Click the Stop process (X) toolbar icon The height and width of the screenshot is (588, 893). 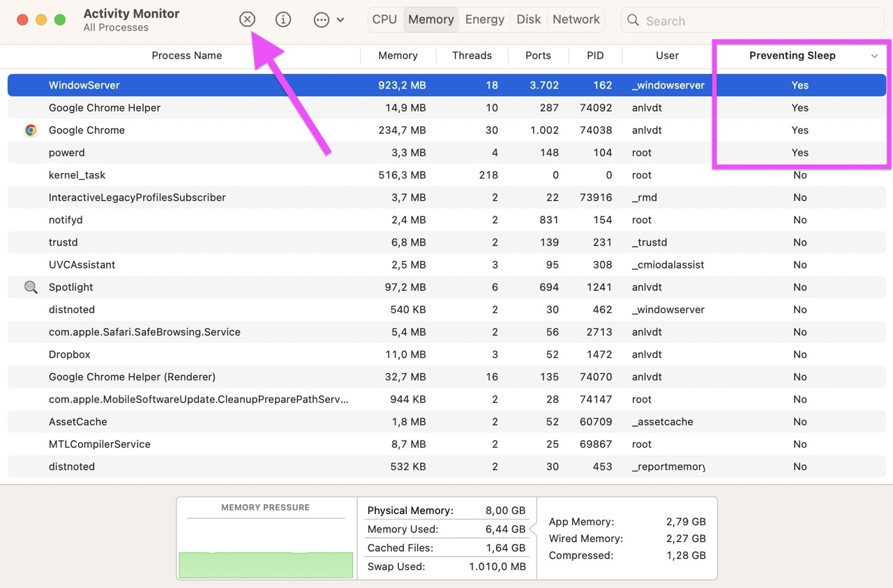point(247,20)
